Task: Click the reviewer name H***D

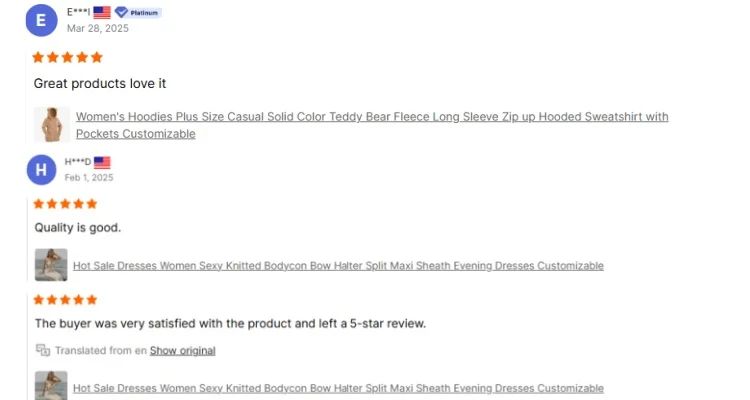Action: (78, 162)
